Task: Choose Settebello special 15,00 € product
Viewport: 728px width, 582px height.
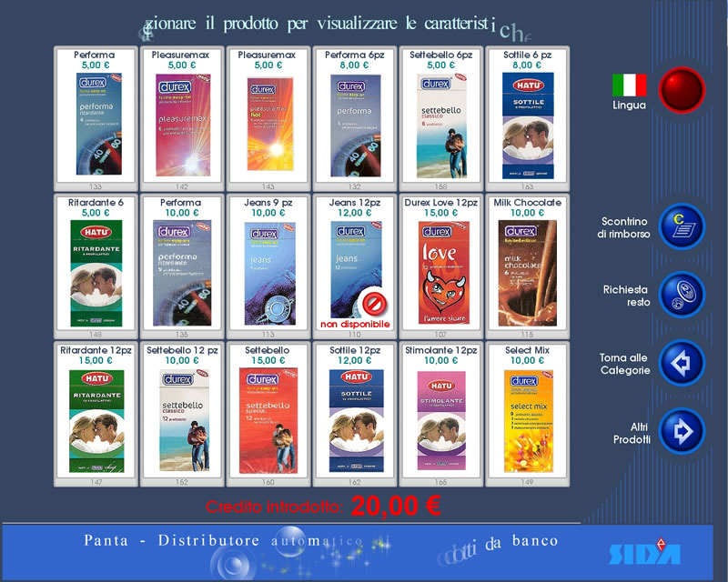Action: click(x=268, y=414)
